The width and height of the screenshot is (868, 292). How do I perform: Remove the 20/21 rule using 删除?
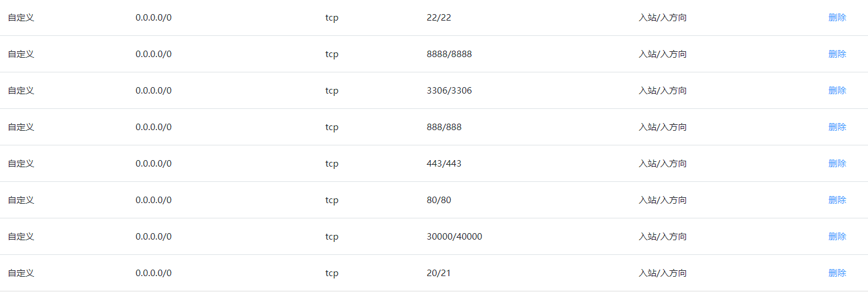point(837,273)
